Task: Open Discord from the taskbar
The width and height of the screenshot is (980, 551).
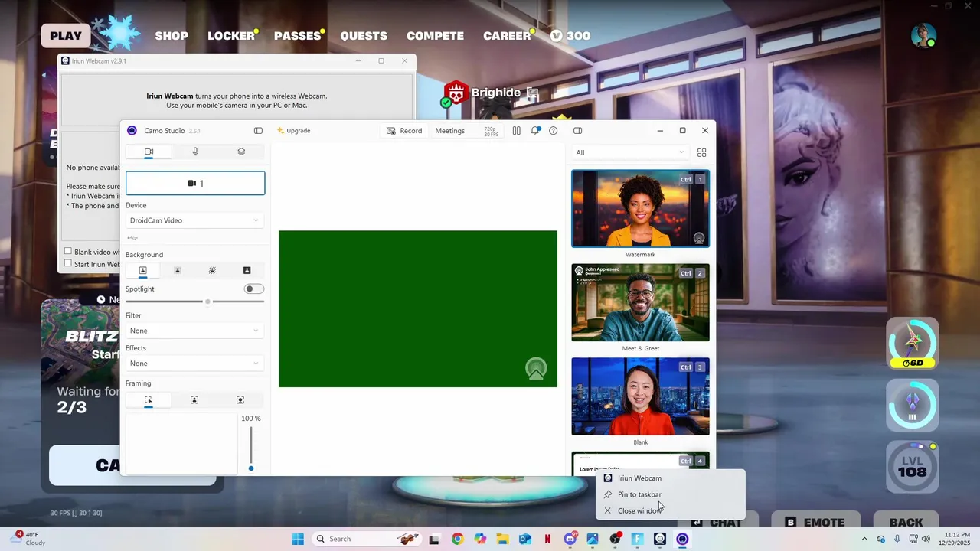Action: click(570, 539)
